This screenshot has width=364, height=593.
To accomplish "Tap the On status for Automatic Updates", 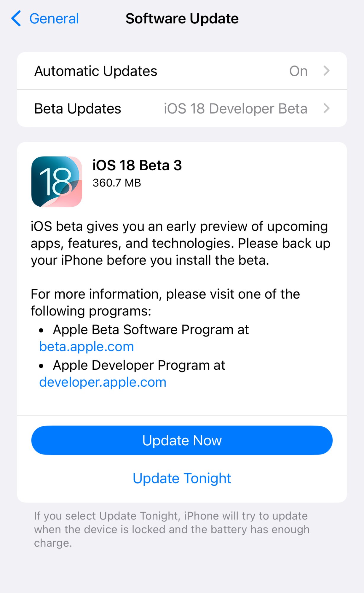I will click(x=298, y=71).
